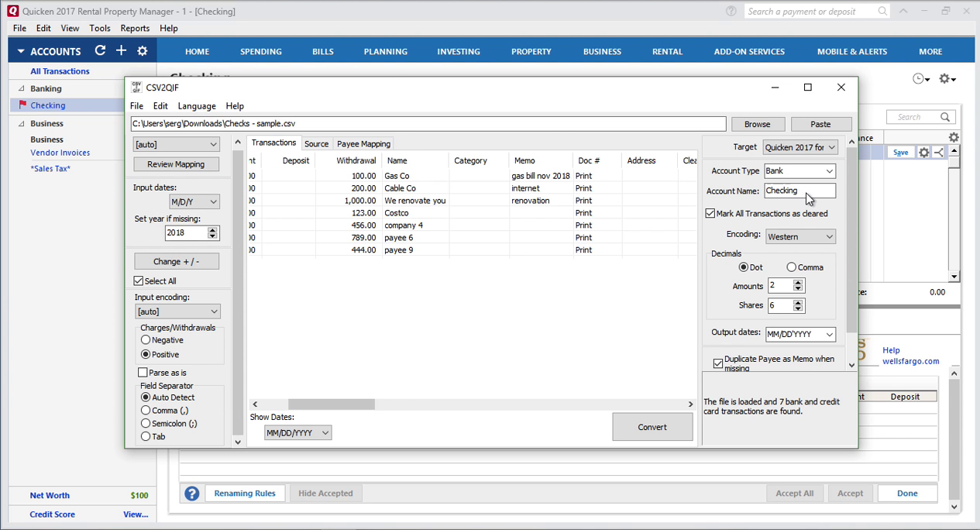Open the [auto] mapping dropdown at top left
The image size is (980, 530).
coord(177,144)
